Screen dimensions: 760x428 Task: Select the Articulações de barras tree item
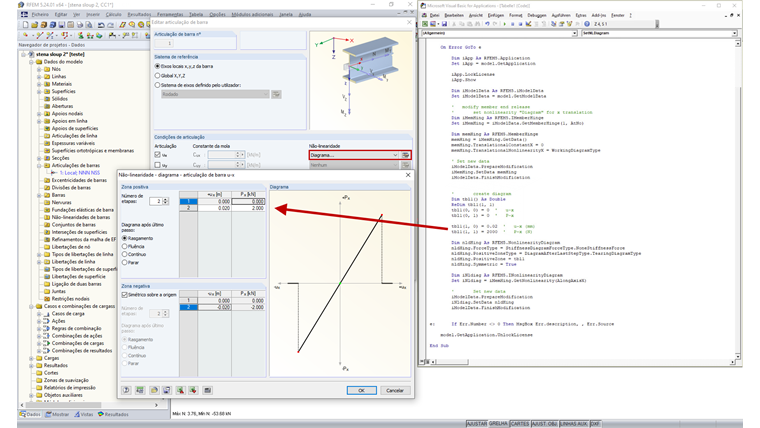click(76, 165)
